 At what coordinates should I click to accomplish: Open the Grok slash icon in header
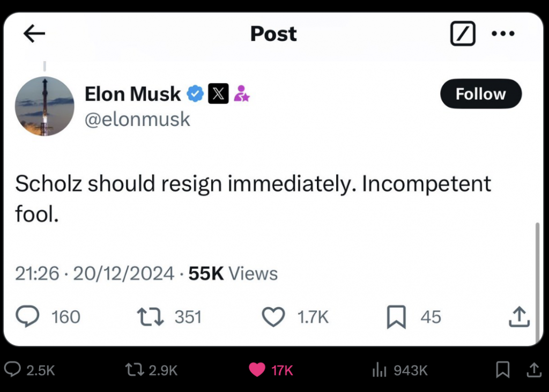[x=463, y=33]
